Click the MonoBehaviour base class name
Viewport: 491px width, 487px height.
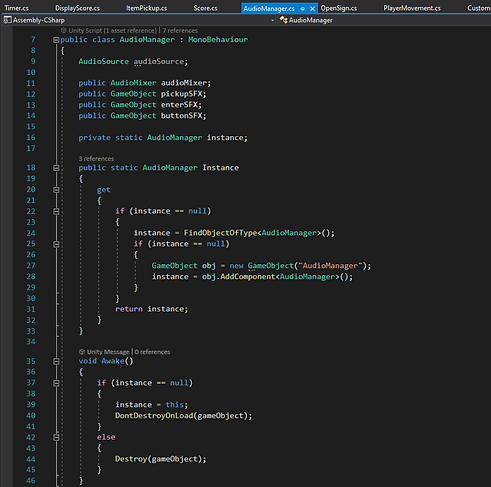pyautogui.click(x=218, y=40)
